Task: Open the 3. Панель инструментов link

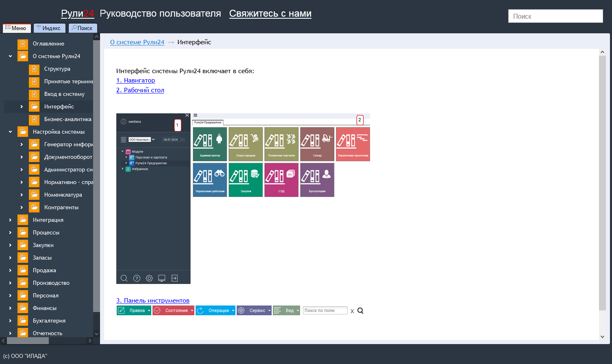Action: 153,301
